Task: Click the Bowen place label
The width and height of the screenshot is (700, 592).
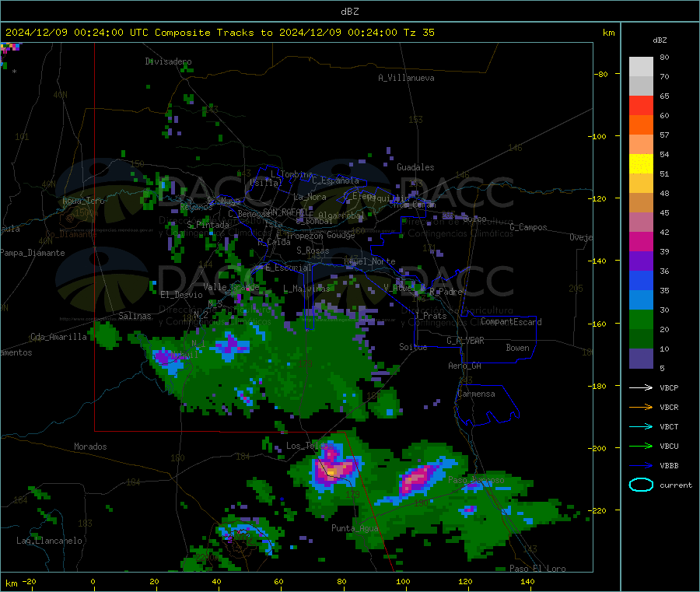Action: 517,348
